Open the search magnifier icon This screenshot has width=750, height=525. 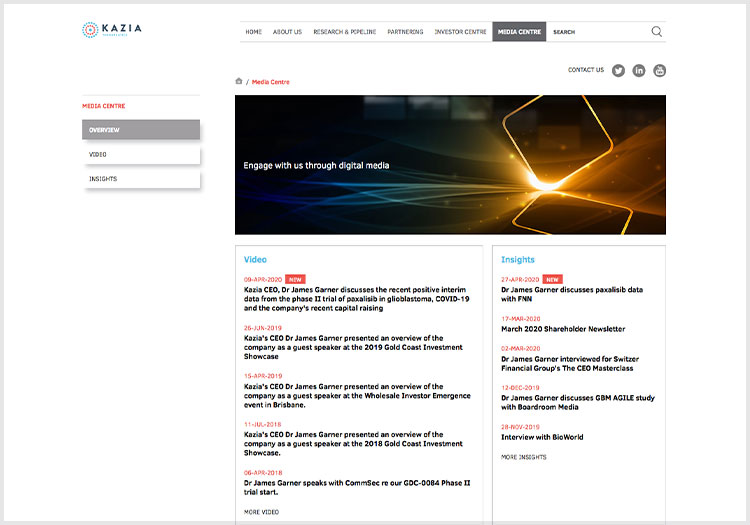tap(657, 32)
